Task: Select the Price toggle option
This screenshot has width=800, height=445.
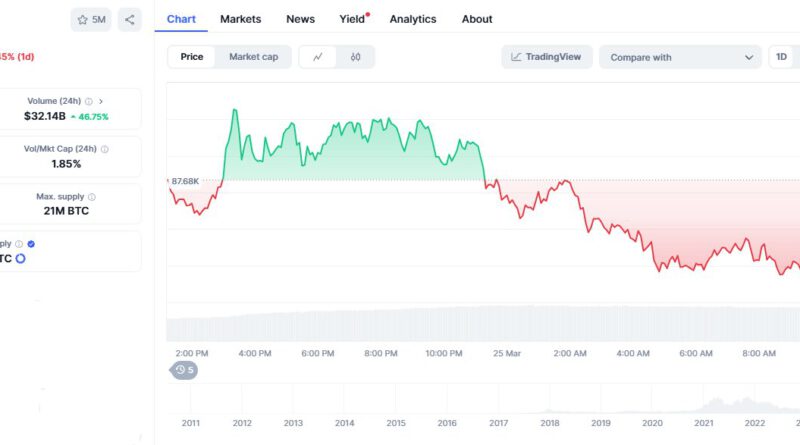Action: pyautogui.click(x=192, y=57)
